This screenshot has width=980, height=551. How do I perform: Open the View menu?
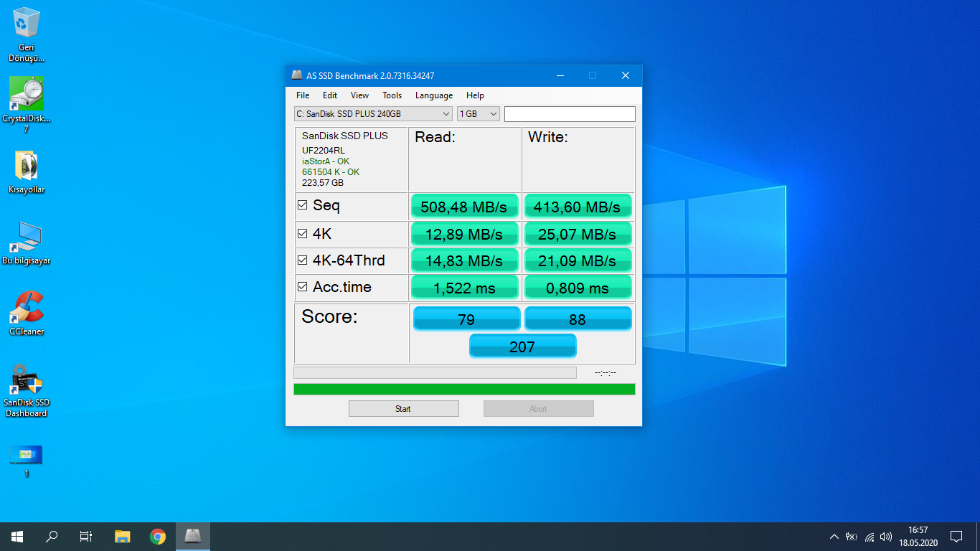[359, 95]
